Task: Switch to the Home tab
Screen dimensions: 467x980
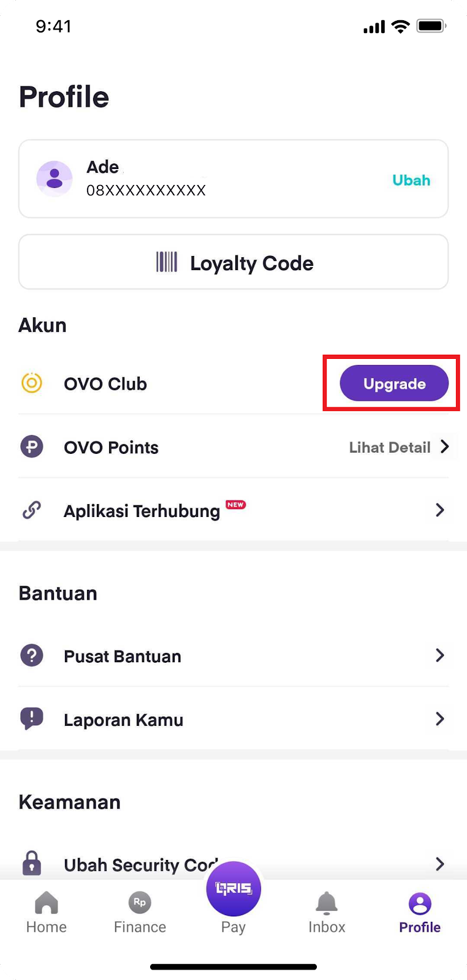Action: pyautogui.click(x=47, y=913)
